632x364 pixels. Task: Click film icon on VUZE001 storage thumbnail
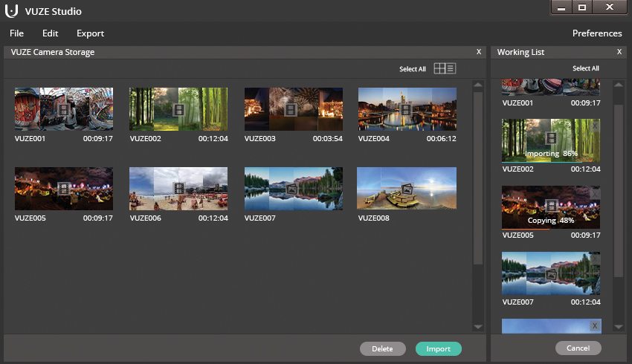pyautogui.click(x=64, y=109)
